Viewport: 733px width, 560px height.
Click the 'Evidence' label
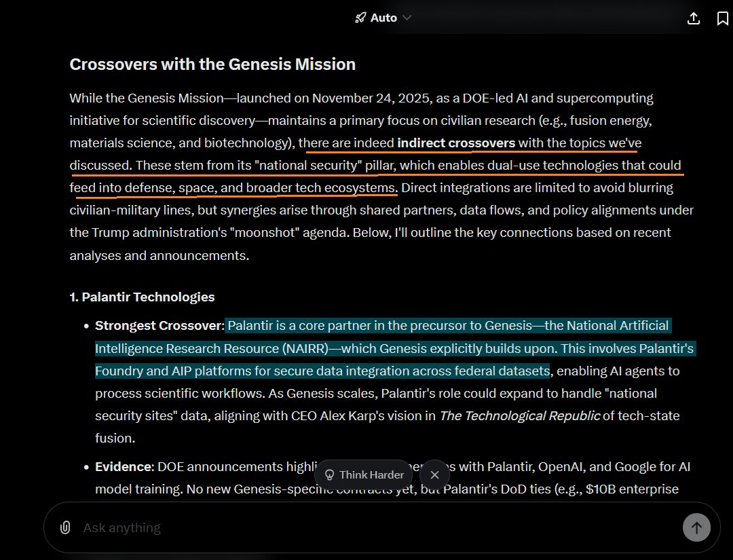(x=124, y=466)
